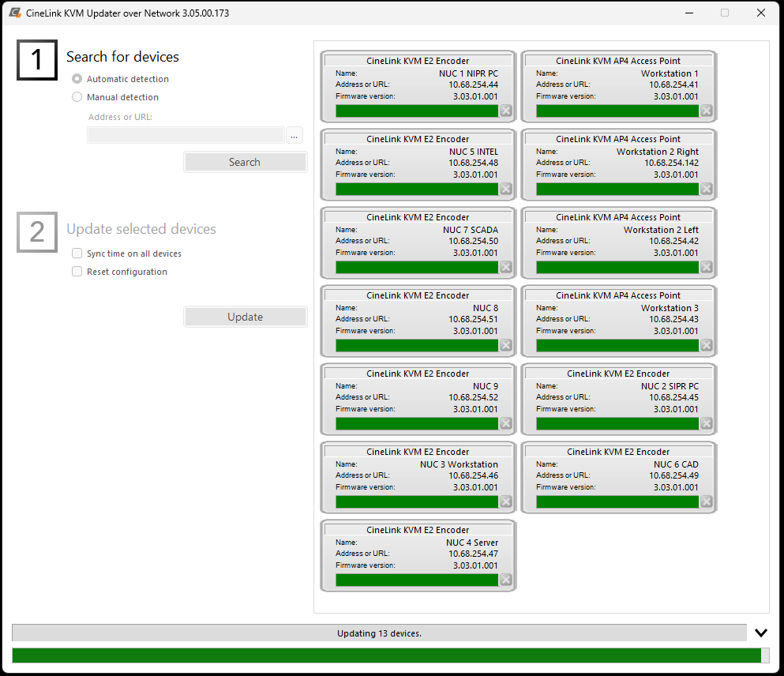Remove the NUC 7 SCADA device
This screenshot has height=676, width=784.
[506, 267]
